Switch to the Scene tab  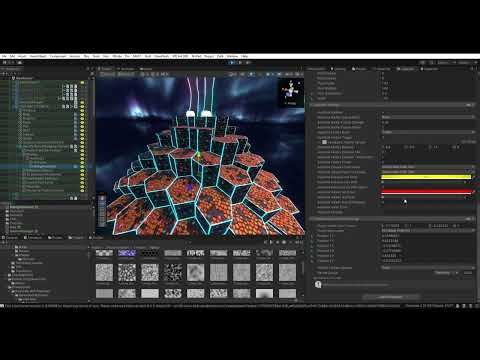tap(106, 69)
